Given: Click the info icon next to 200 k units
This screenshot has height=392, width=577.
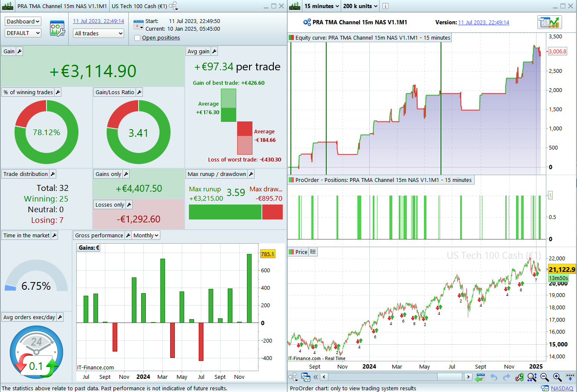Looking at the screenshot, I should [x=385, y=6].
